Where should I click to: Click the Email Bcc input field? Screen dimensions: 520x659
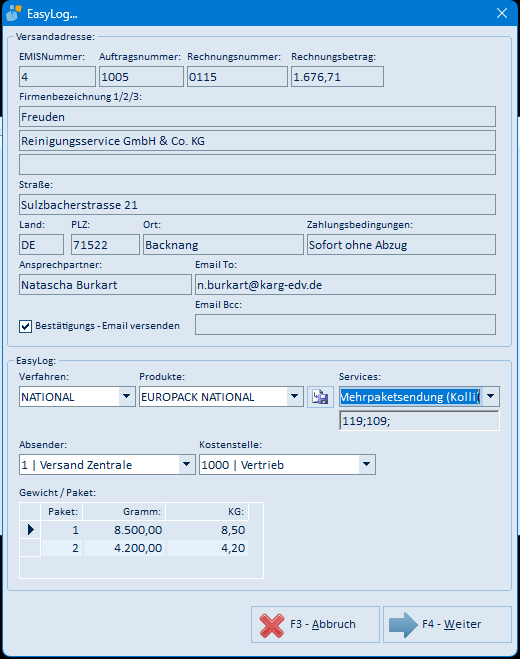tap(345, 325)
